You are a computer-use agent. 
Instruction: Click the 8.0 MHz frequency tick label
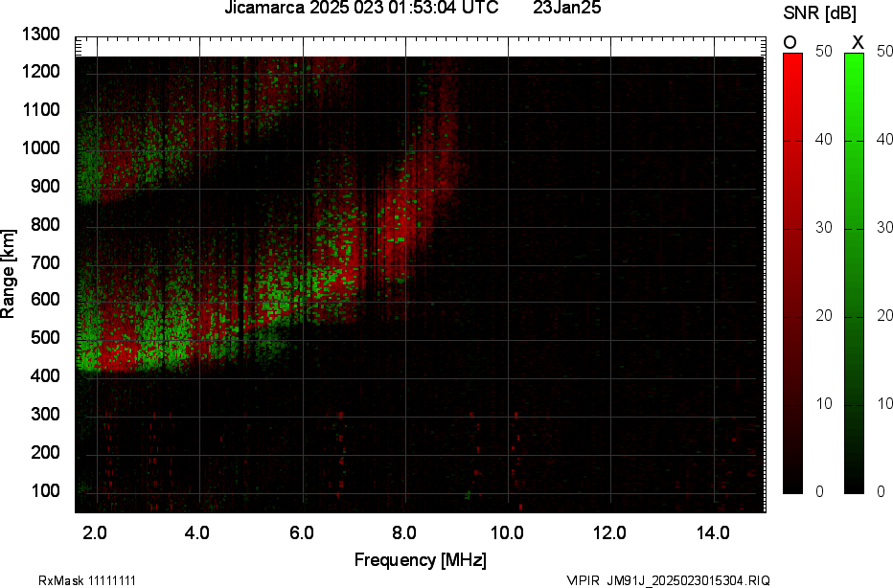point(403,532)
